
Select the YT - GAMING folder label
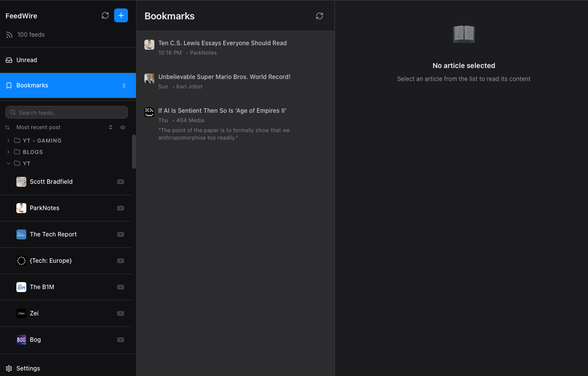[42, 141]
